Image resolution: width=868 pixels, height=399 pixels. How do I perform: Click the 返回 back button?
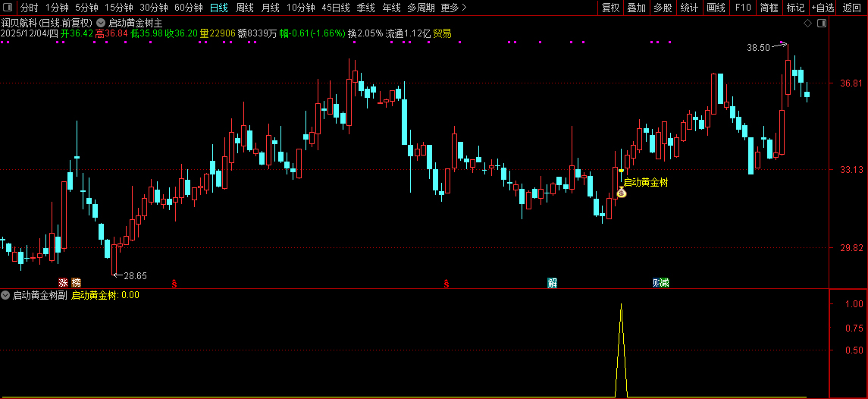(852, 8)
